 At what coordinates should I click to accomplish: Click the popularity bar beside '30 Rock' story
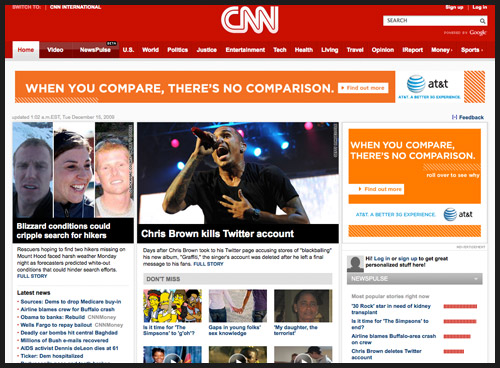pos(460,306)
